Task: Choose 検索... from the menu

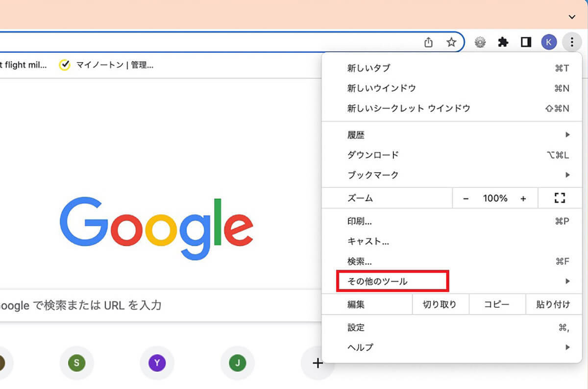Action: click(x=451, y=261)
